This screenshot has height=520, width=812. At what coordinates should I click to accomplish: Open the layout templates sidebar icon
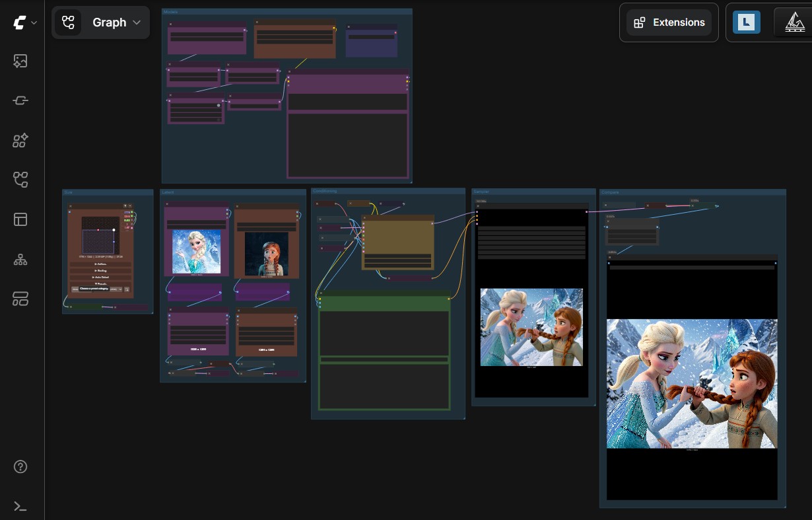pyautogui.click(x=20, y=219)
